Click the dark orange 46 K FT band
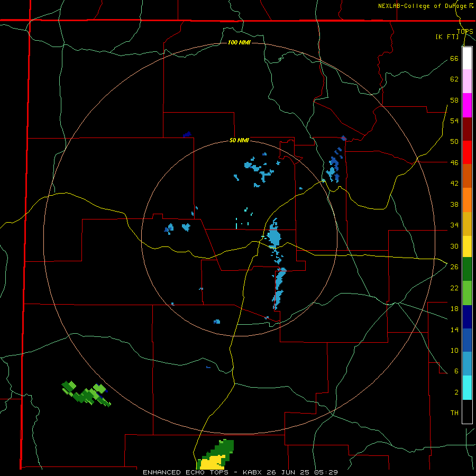Screen dimensions: 476x476 coord(467,176)
